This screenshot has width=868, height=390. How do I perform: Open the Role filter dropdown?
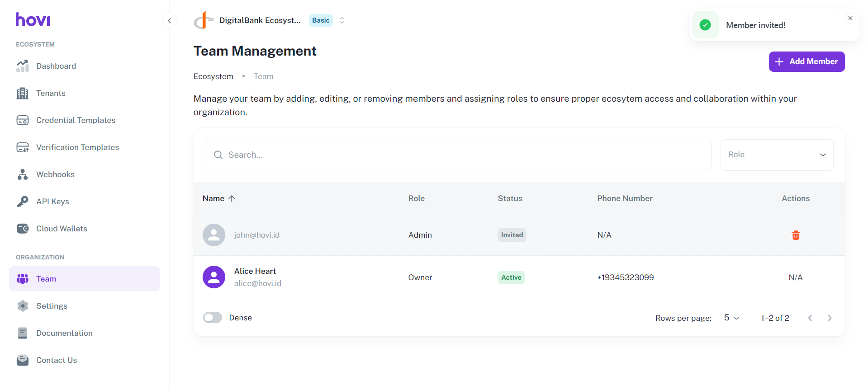coord(776,155)
